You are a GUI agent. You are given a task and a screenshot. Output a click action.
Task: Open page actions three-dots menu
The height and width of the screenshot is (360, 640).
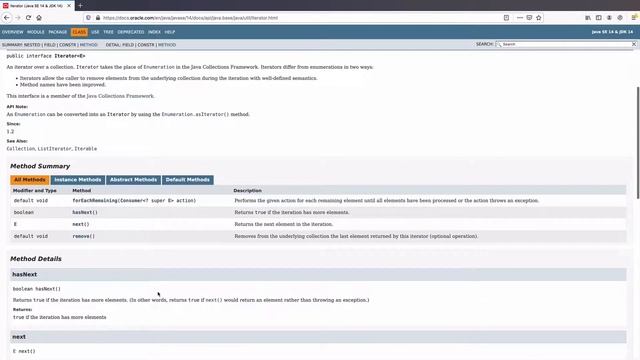tap(520, 18)
